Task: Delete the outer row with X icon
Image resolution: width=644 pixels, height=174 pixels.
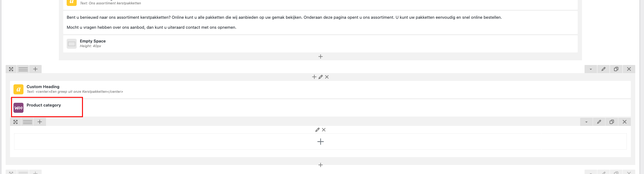Action: (629, 69)
